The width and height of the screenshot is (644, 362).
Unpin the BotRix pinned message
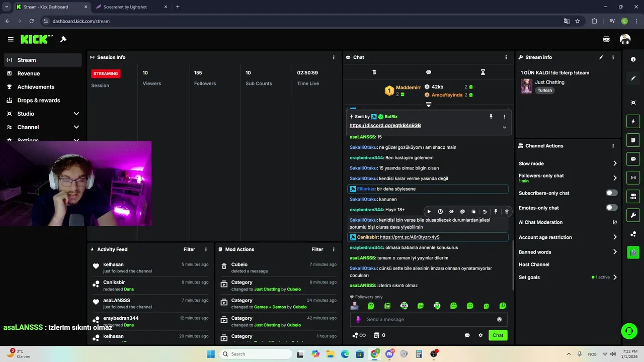[x=491, y=117]
